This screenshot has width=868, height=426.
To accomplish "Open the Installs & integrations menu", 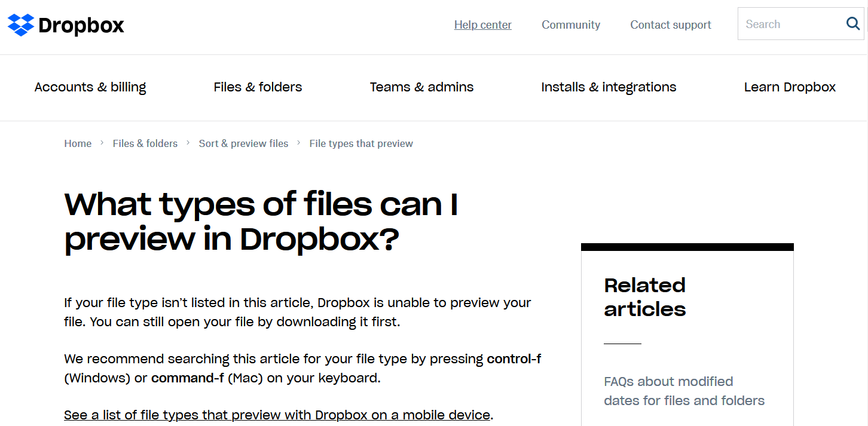I will point(609,87).
